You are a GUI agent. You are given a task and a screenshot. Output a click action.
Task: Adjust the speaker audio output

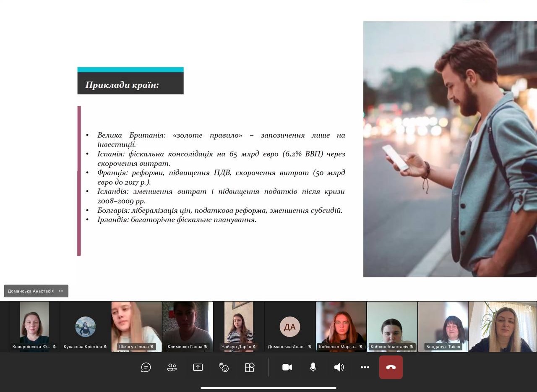click(x=339, y=367)
